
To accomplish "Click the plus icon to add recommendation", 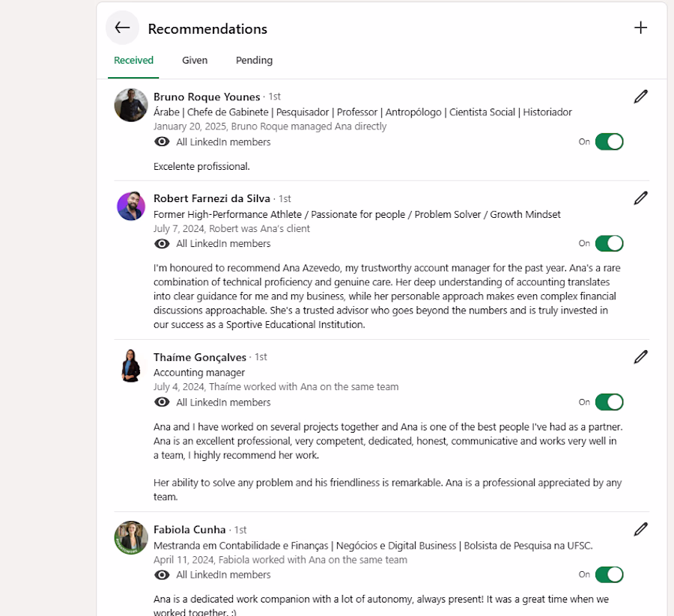I will pos(640,28).
